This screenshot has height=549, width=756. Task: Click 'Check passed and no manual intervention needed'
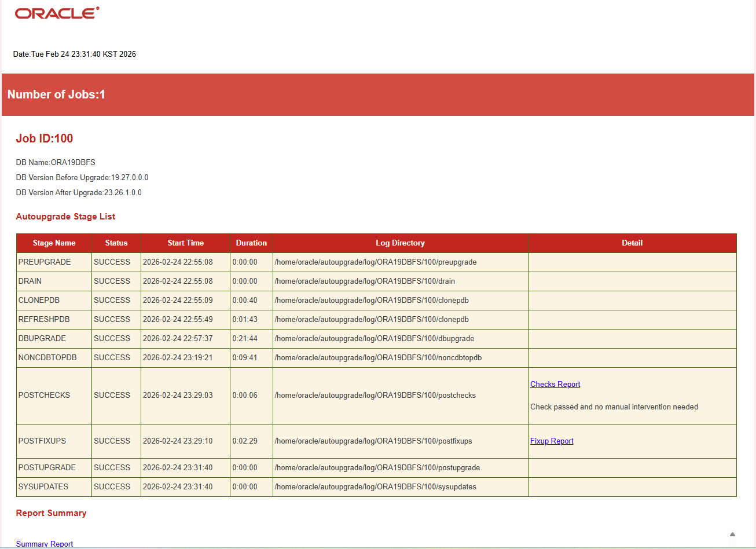click(x=614, y=407)
